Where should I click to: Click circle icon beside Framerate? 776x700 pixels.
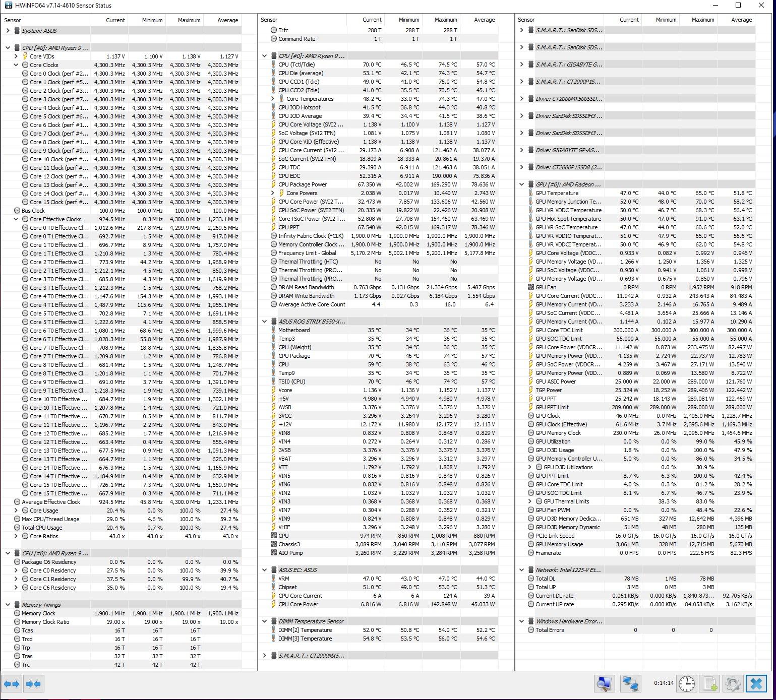tap(530, 553)
